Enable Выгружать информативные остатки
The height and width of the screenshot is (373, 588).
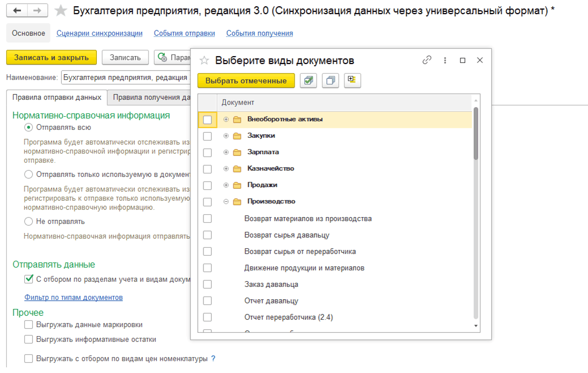[28, 339]
